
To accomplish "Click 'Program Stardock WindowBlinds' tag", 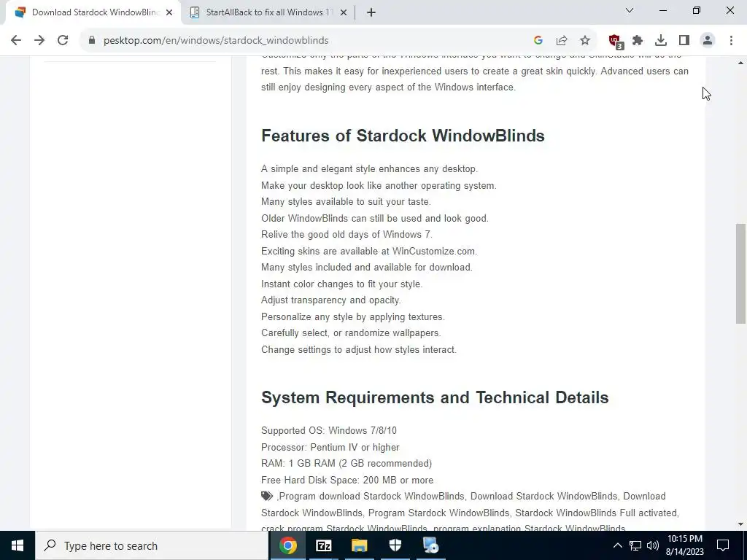I will [x=438, y=513].
